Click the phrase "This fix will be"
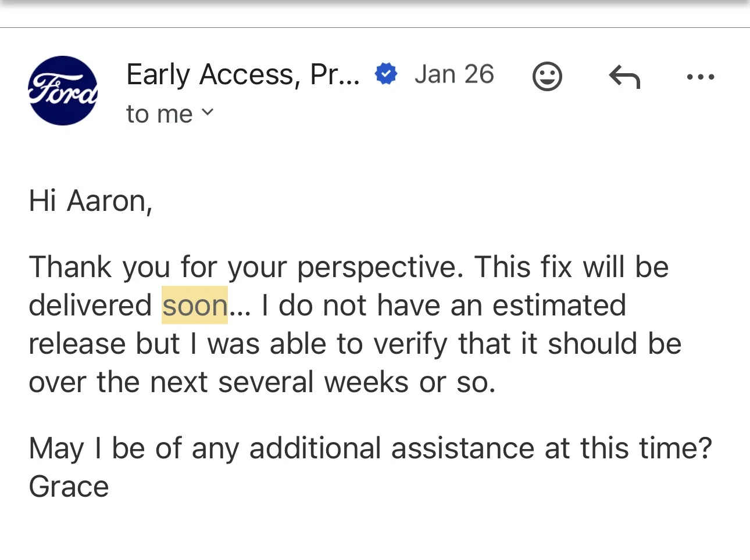 [x=572, y=267]
